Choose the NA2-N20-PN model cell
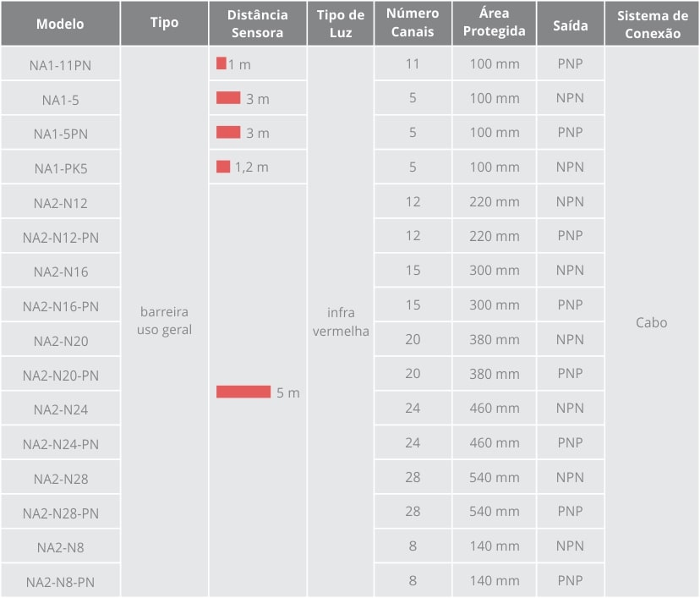Image resolution: width=700 pixels, height=598 pixels. click(x=60, y=376)
